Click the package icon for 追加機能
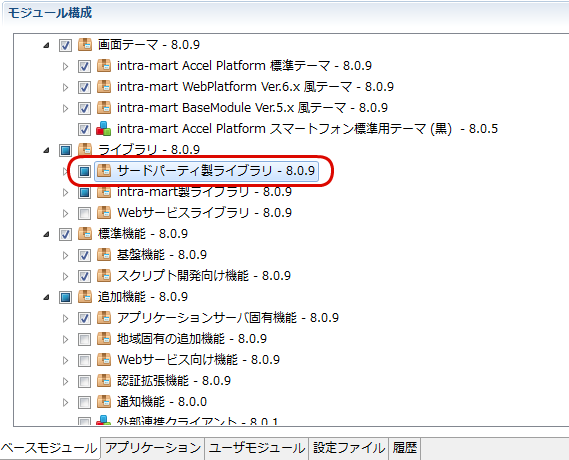 click(x=85, y=297)
